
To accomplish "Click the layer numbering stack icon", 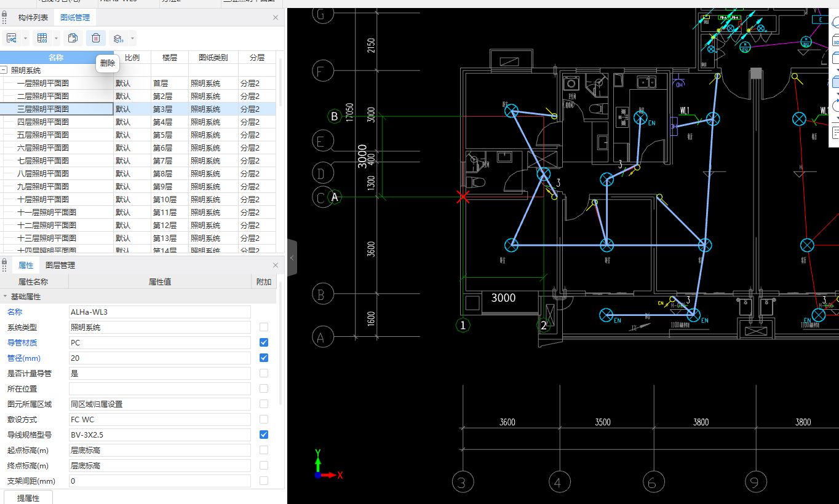I will tap(118, 38).
